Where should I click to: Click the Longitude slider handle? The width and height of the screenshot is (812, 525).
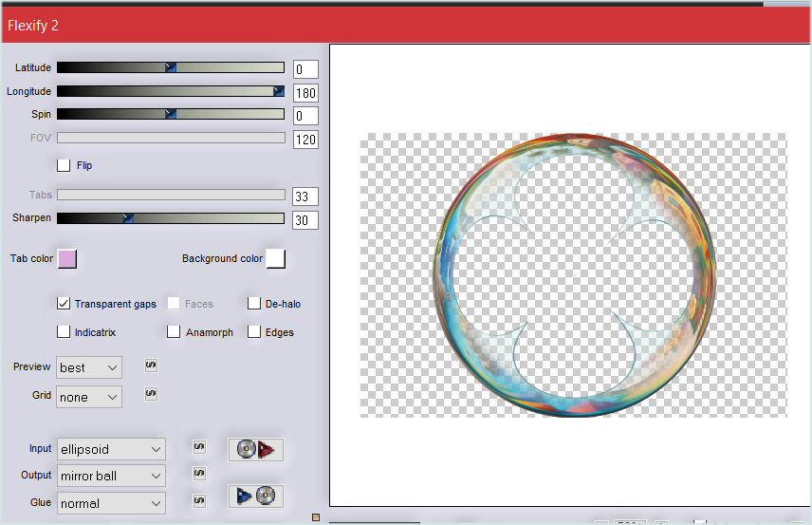[x=279, y=91]
